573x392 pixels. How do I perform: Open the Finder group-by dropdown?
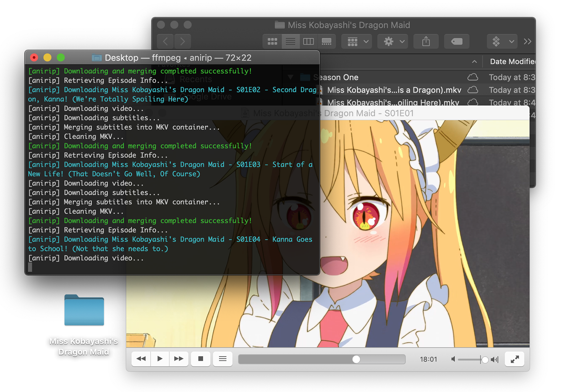click(357, 41)
